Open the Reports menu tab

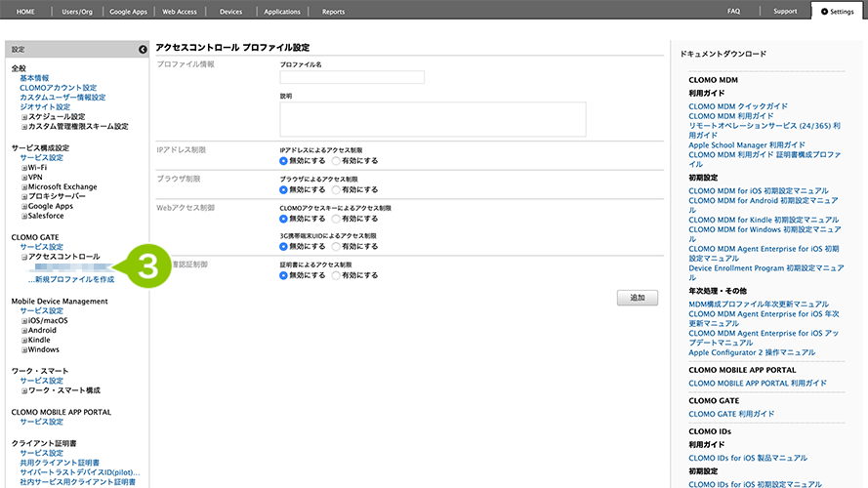pyautogui.click(x=333, y=12)
